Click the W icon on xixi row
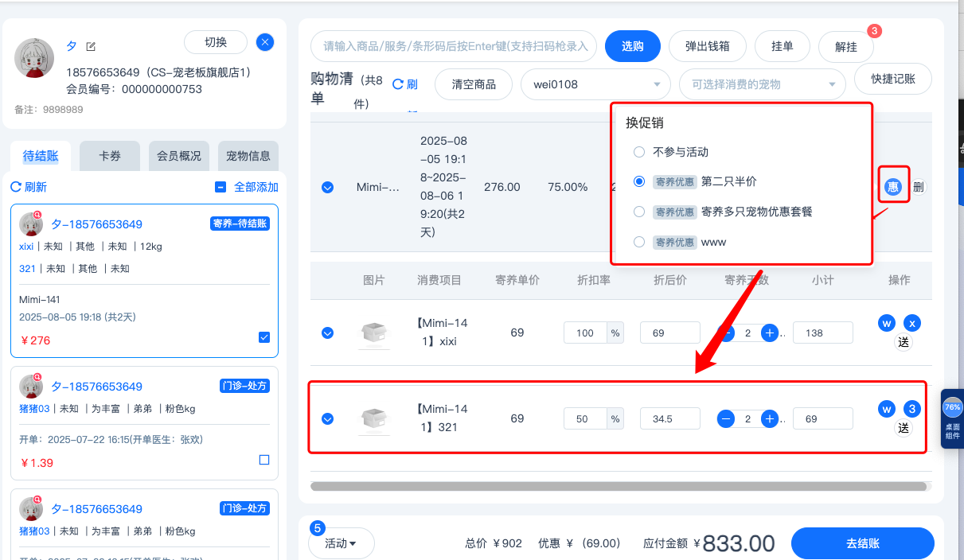Image resolution: width=964 pixels, height=560 pixels. point(887,323)
